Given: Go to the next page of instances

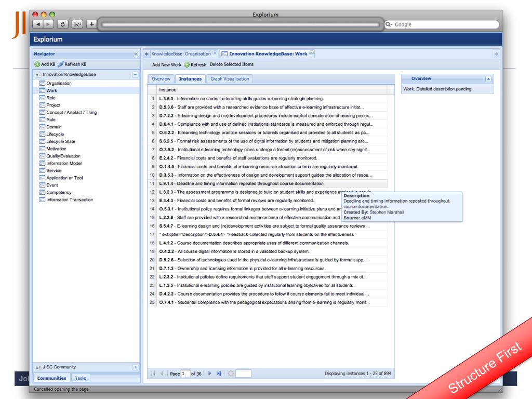Looking at the screenshot, I should pos(209,373).
